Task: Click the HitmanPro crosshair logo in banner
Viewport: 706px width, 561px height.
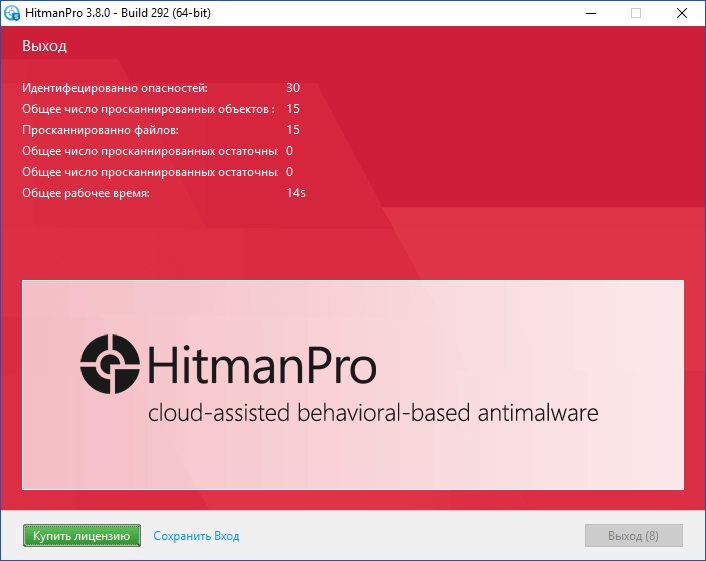Action: coord(110,364)
